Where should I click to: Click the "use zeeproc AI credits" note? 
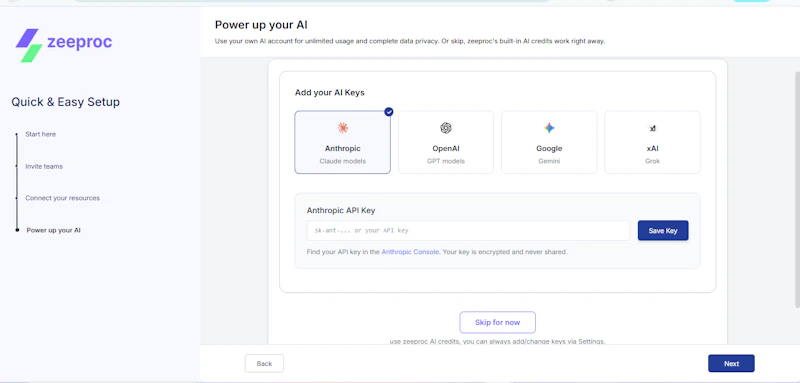tap(497, 341)
